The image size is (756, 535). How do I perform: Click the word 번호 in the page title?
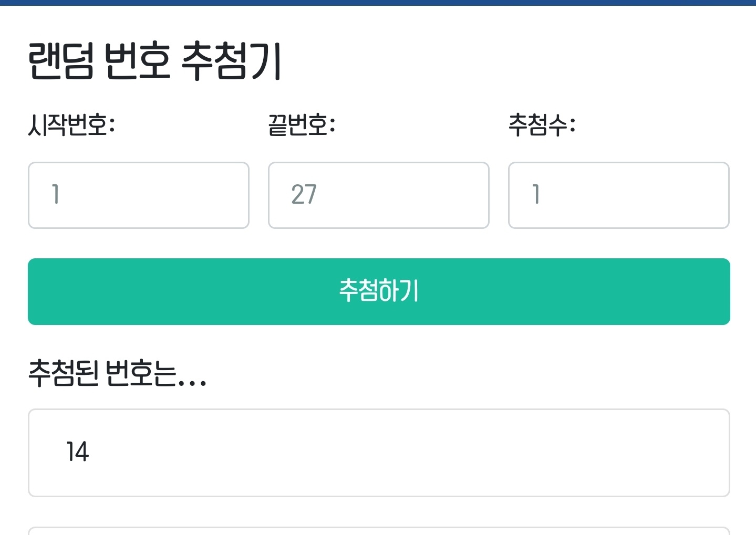tap(137, 61)
